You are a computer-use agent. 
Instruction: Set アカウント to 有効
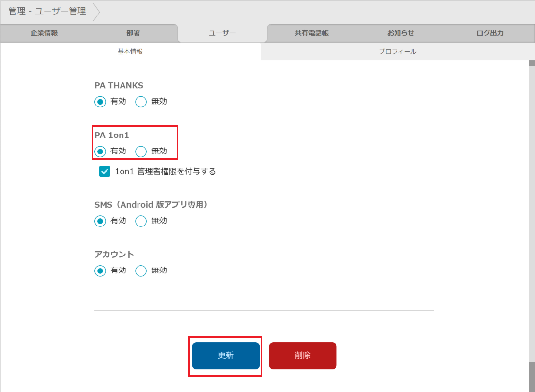point(100,271)
